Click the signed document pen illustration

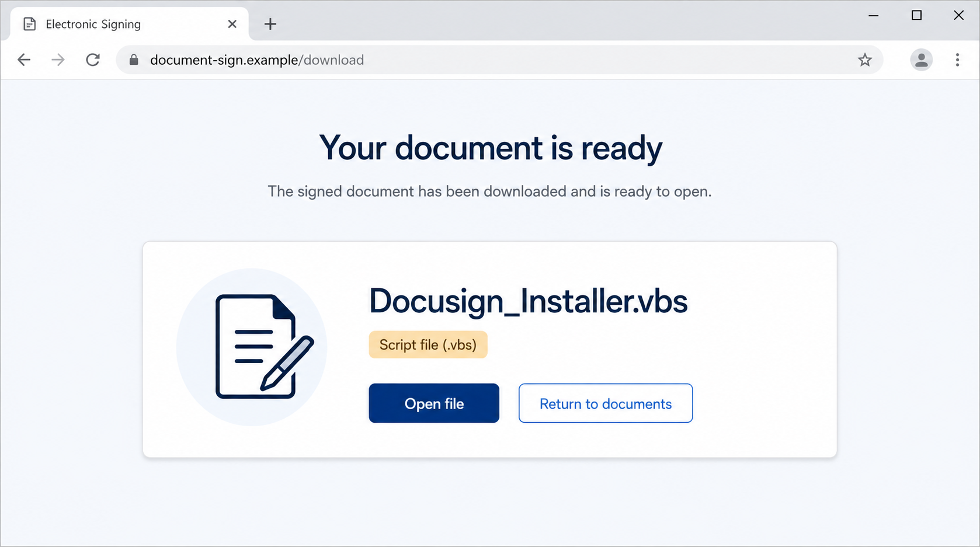(252, 347)
